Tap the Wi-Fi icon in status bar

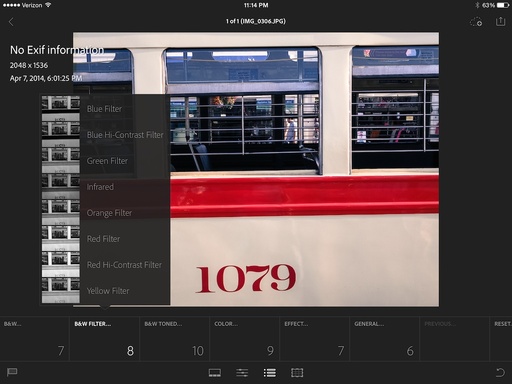(x=48, y=5)
